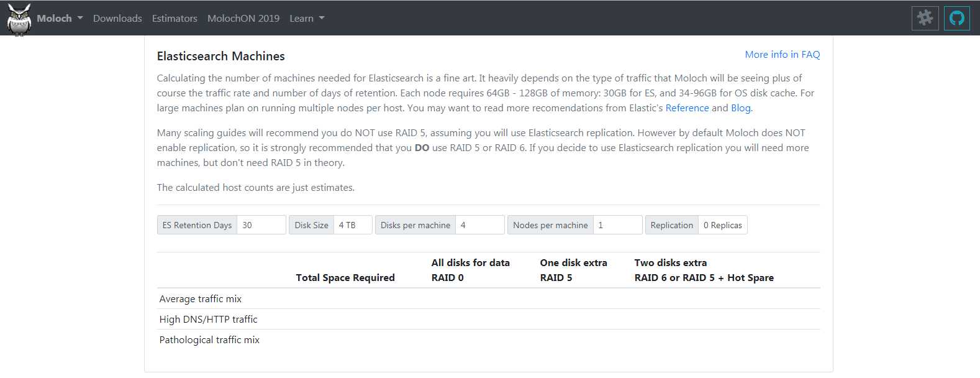Click the Nodes per machine label
The image size is (980, 378).
550,225
